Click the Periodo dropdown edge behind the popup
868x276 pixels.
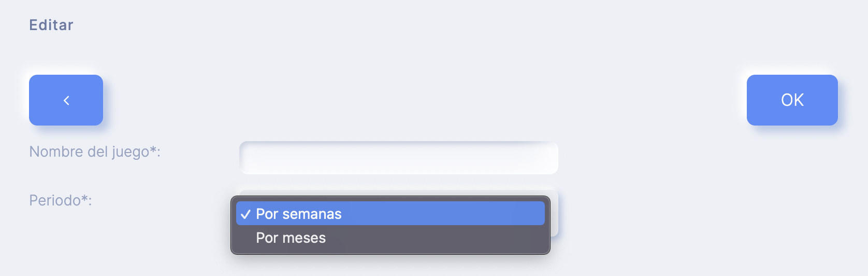pos(554,213)
